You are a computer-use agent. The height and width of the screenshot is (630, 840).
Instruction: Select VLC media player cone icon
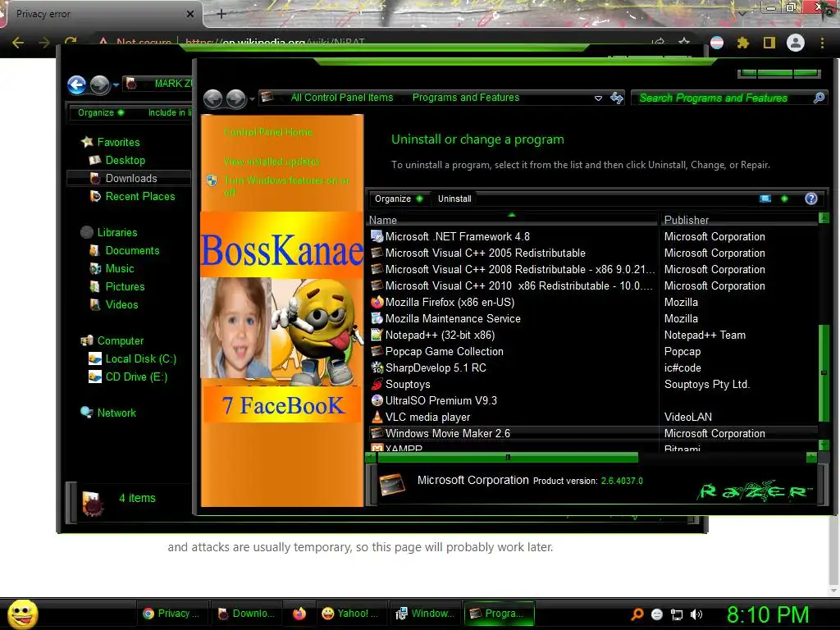(x=377, y=417)
